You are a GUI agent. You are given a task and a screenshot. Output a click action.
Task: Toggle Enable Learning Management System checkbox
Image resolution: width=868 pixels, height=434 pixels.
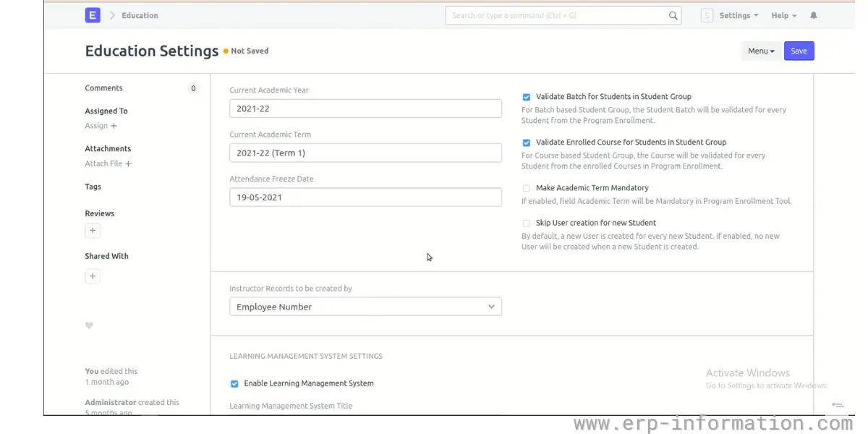(234, 384)
